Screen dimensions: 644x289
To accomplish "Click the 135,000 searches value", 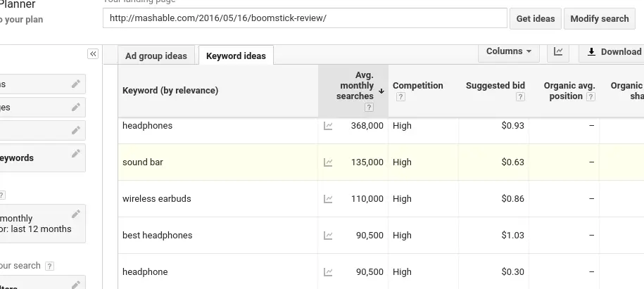I will point(367,162).
